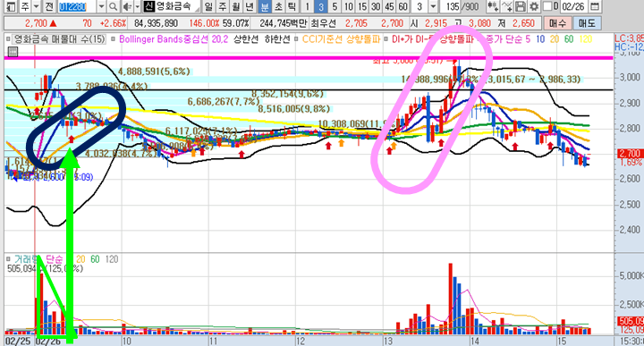Open chart settings gear icon
Screen dimensions: 644x346
533,6
